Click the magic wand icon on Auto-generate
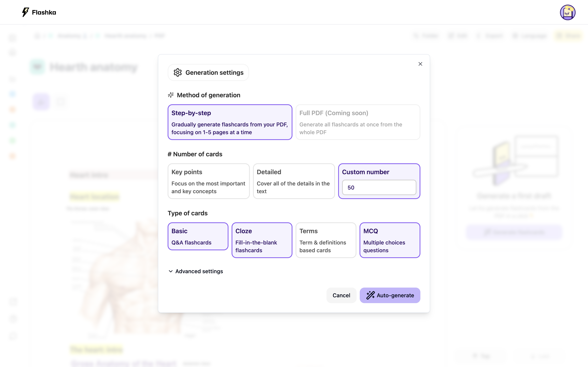Viewport: 588px width, 367px height. coord(370,295)
